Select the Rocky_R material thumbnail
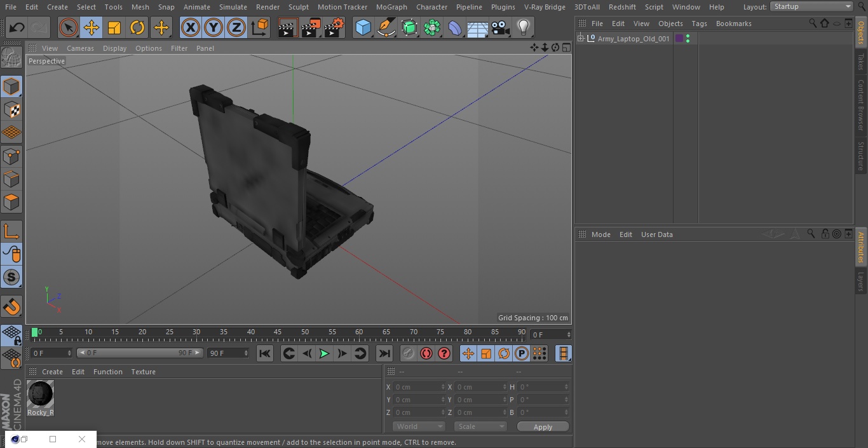Screen dimensions: 868x448 [41, 394]
